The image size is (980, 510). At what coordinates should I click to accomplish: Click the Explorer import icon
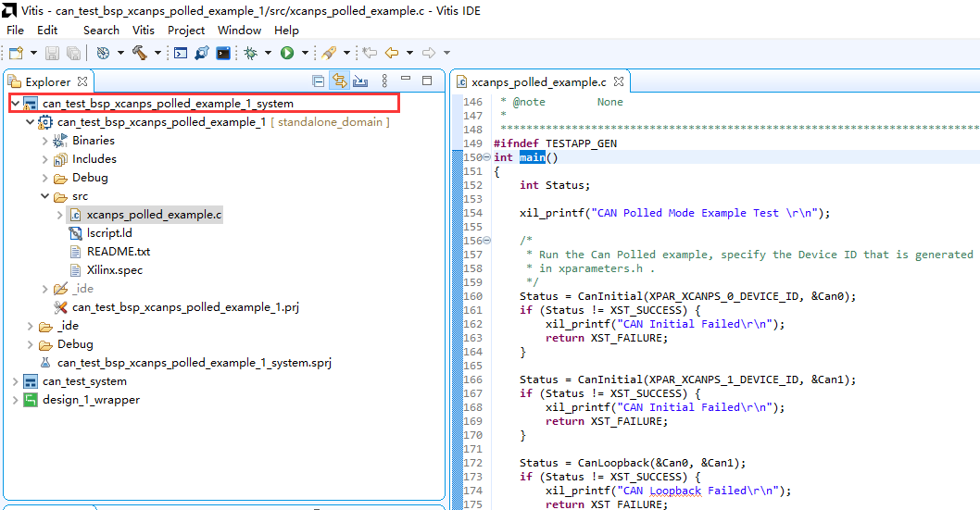pyautogui.click(x=360, y=81)
